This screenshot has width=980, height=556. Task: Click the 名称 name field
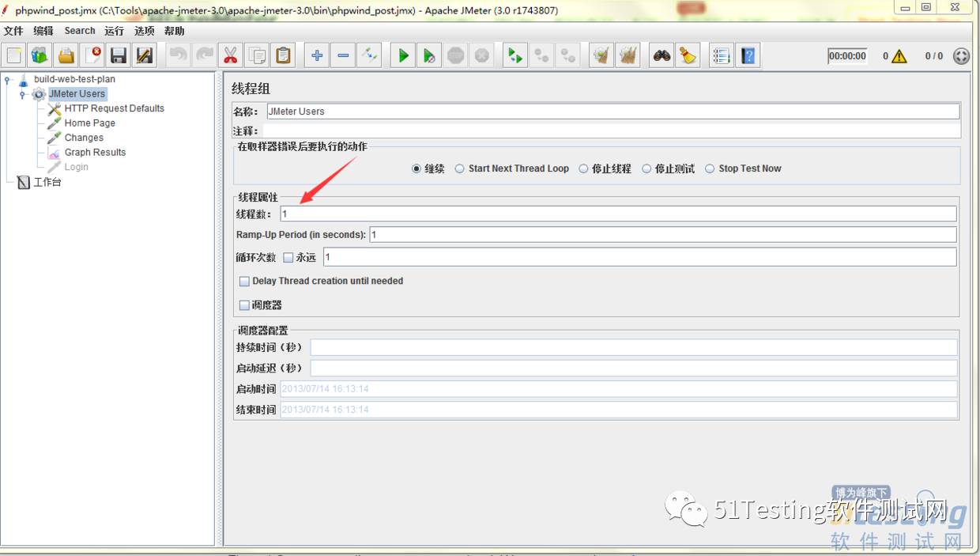612,112
